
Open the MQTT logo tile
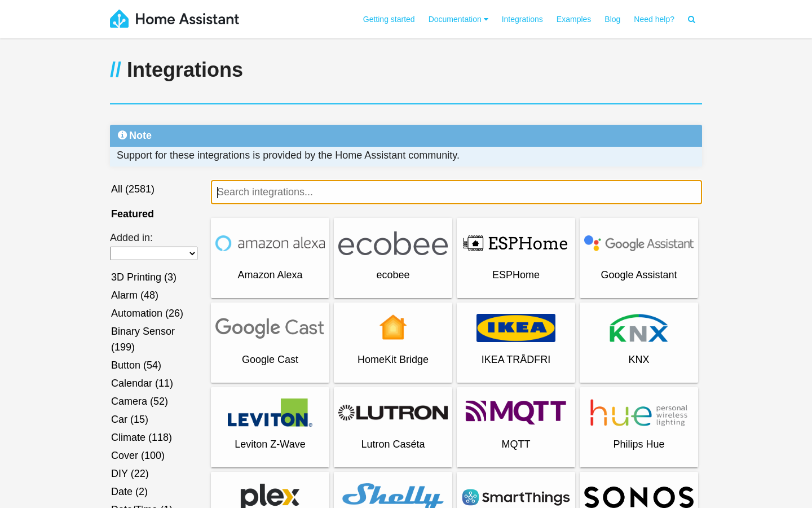516,413
